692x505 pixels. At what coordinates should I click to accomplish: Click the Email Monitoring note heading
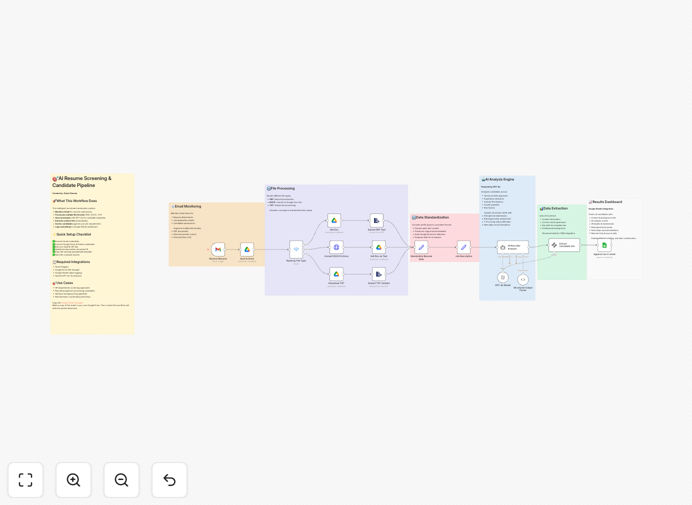[186, 206]
